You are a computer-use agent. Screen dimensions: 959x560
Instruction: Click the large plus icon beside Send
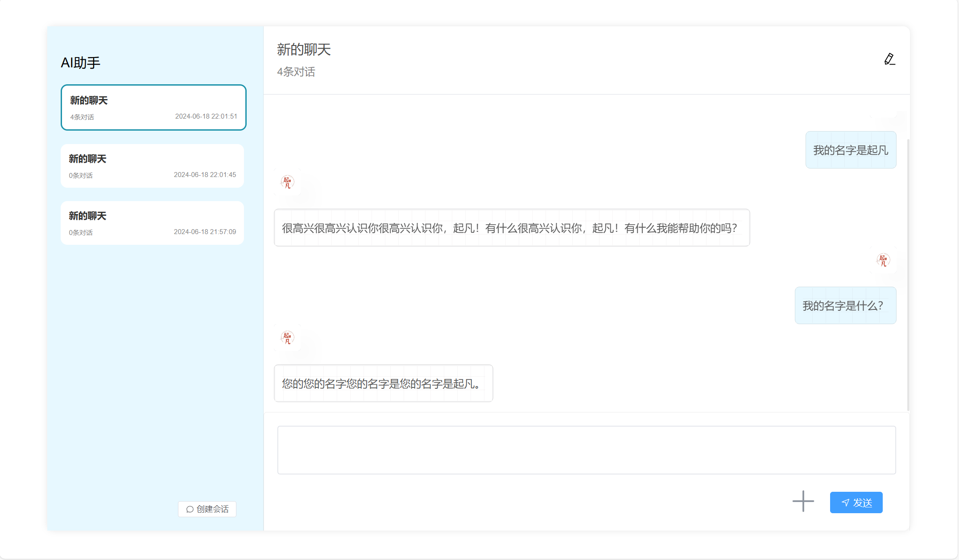tap(803, 501)
